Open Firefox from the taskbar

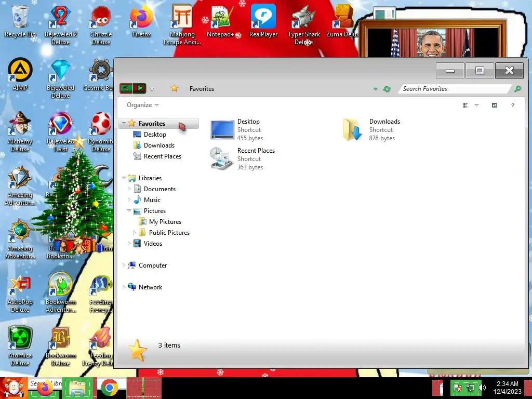[x=45, y=388]
